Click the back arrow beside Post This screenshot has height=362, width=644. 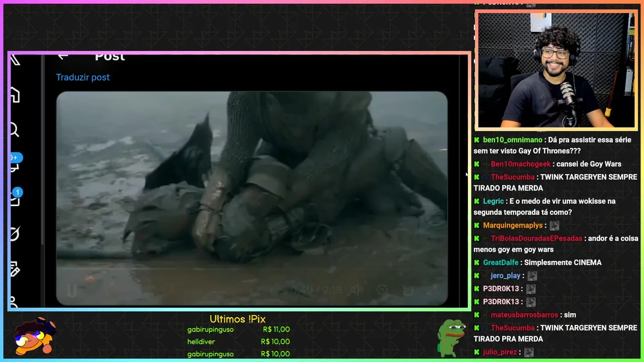click(x=63, y=56)
